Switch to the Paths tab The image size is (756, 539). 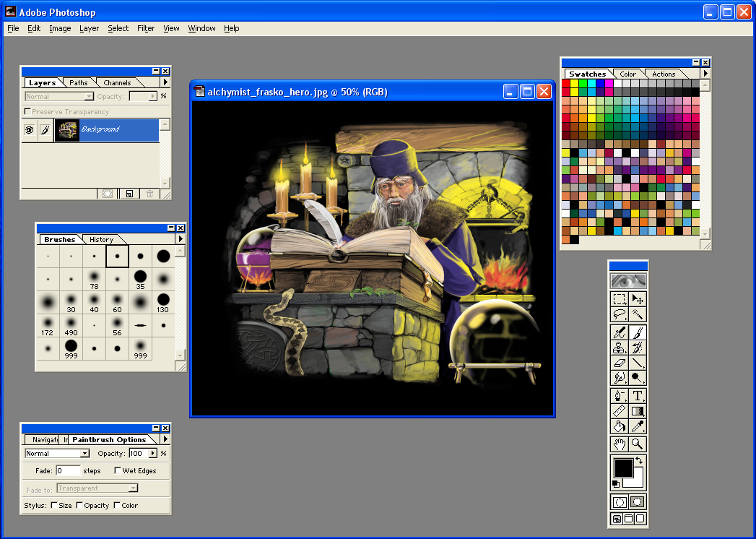[79, 83]
